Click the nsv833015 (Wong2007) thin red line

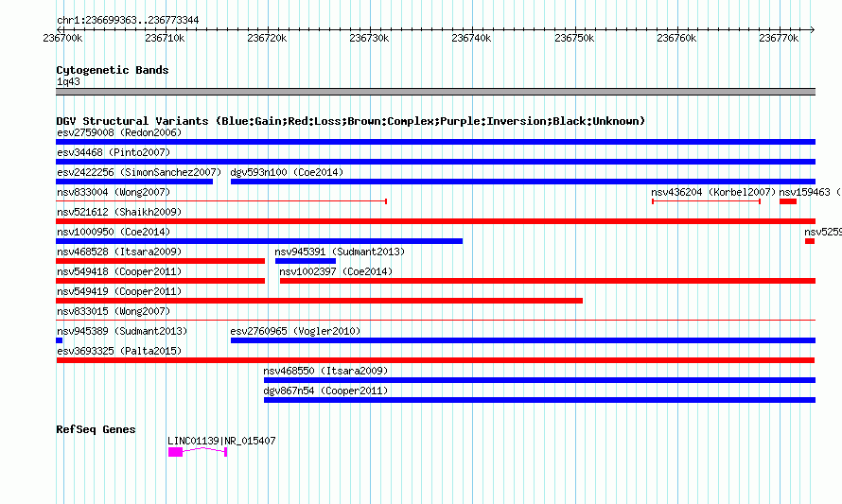pyautogui.click(x=435, y=321)
